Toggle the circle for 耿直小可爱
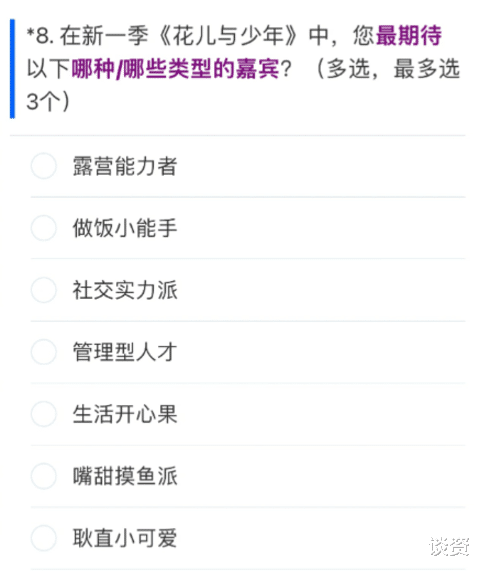The image size is (480, 571). point(44,537)
